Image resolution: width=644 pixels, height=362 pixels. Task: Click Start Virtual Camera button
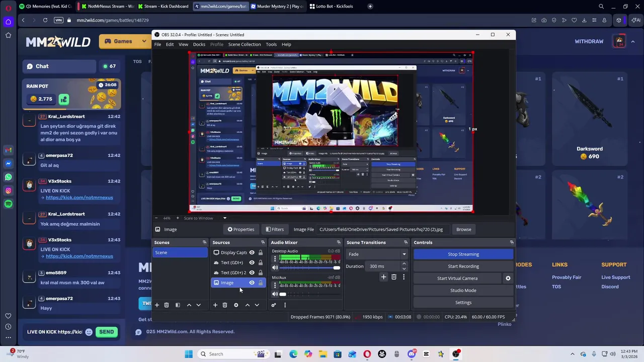457,279
